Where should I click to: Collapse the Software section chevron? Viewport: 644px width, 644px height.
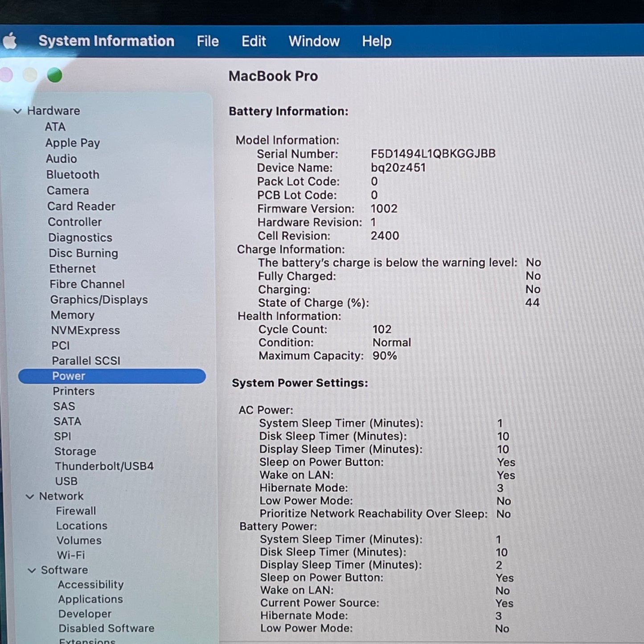click(32, 570)
